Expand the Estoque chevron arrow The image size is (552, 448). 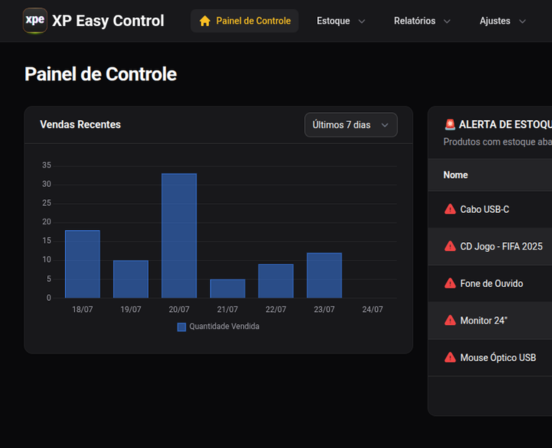362,21
